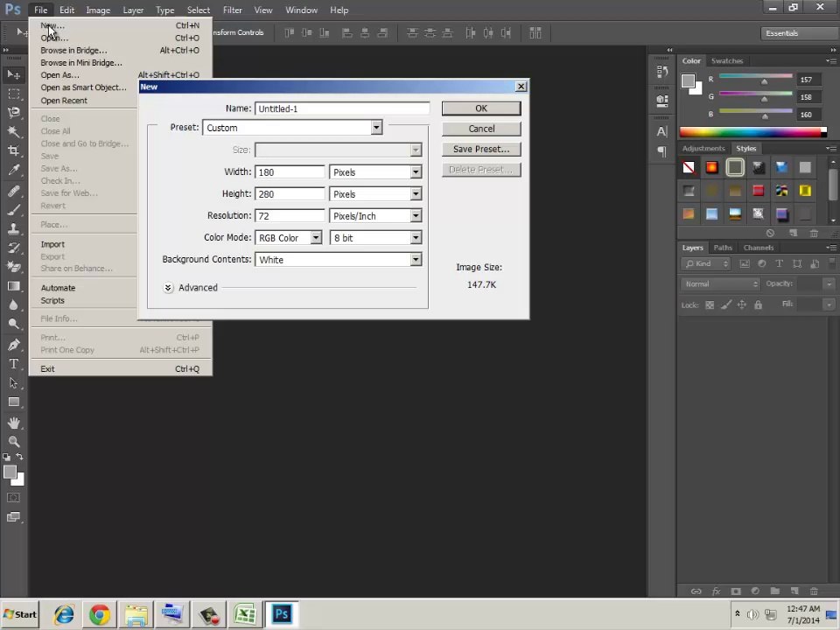
Task: Click the Save Preset button
Action: [x=481, y=149]
